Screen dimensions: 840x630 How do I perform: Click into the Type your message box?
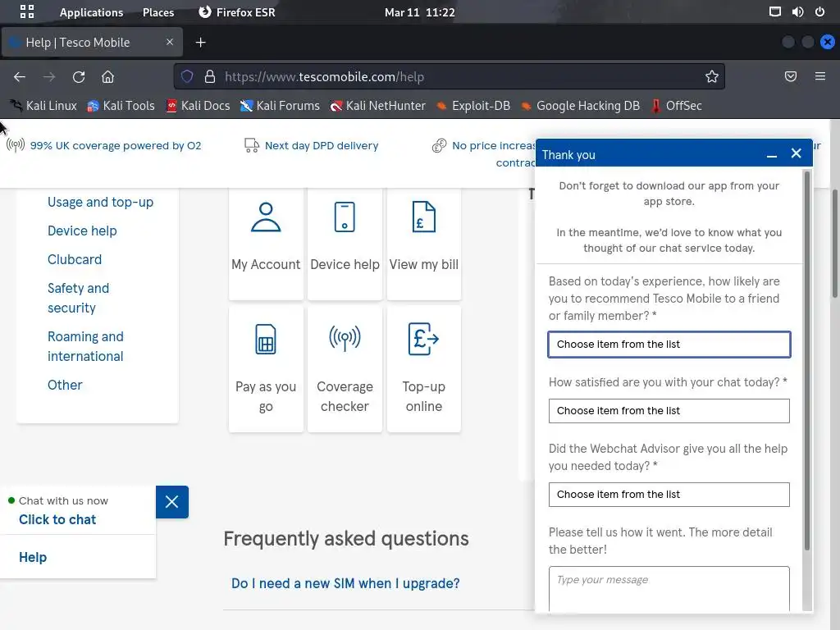[x=669, y=589]
